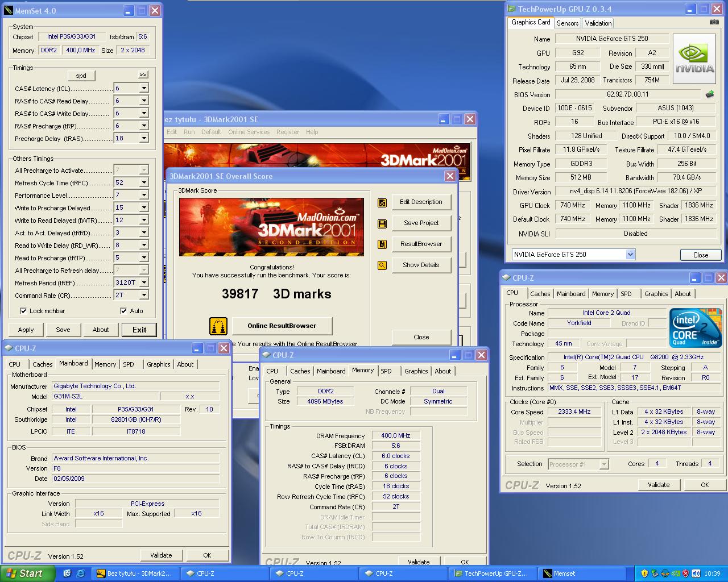
Task: Open Mainboard tab in the CPU-Z CPU window
Action: [571, 294]
